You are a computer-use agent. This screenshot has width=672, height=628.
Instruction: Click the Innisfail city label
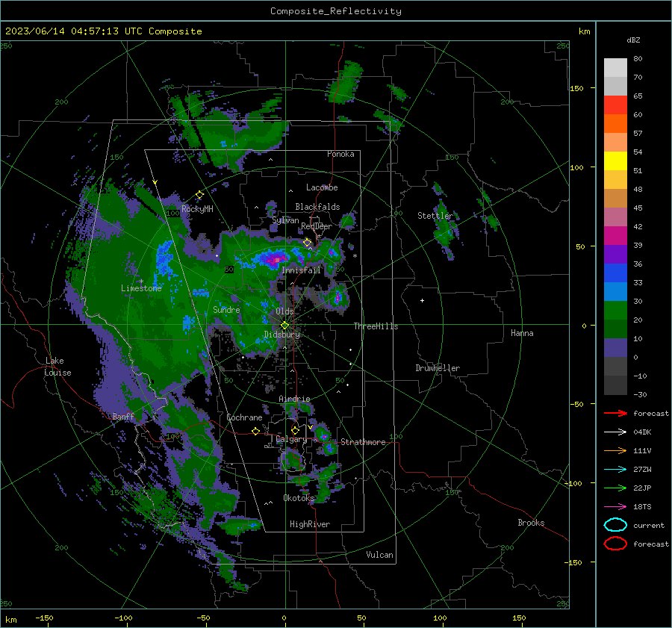click(302, 270)
